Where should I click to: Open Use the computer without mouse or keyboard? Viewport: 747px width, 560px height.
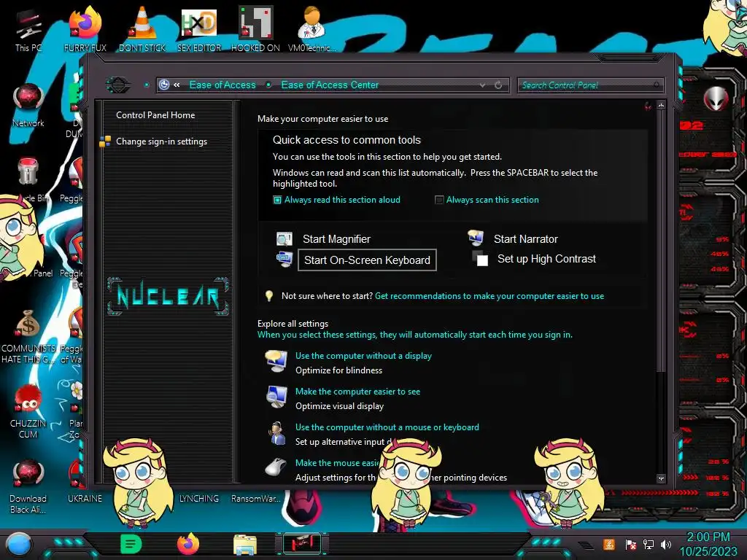tap(387, 427)
